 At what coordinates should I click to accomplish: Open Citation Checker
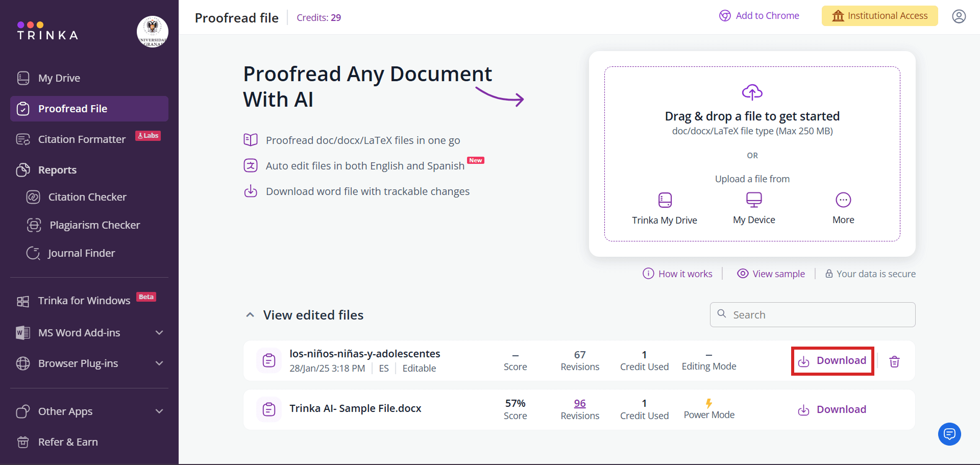pos(87,197)
